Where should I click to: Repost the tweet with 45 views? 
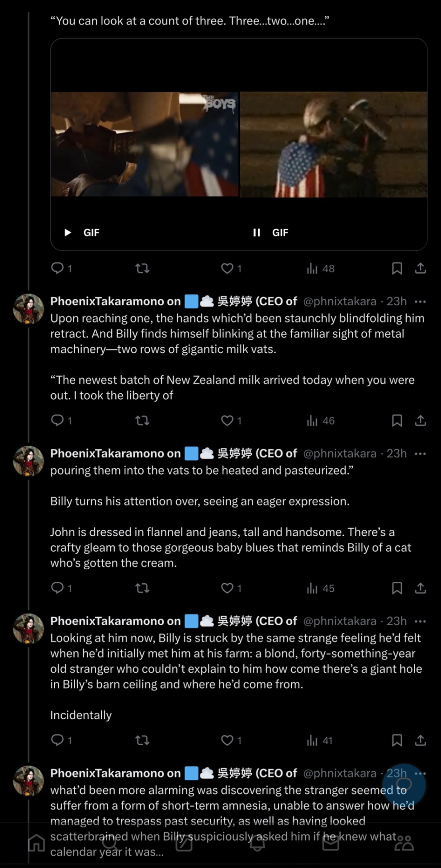tap(142, 588)
